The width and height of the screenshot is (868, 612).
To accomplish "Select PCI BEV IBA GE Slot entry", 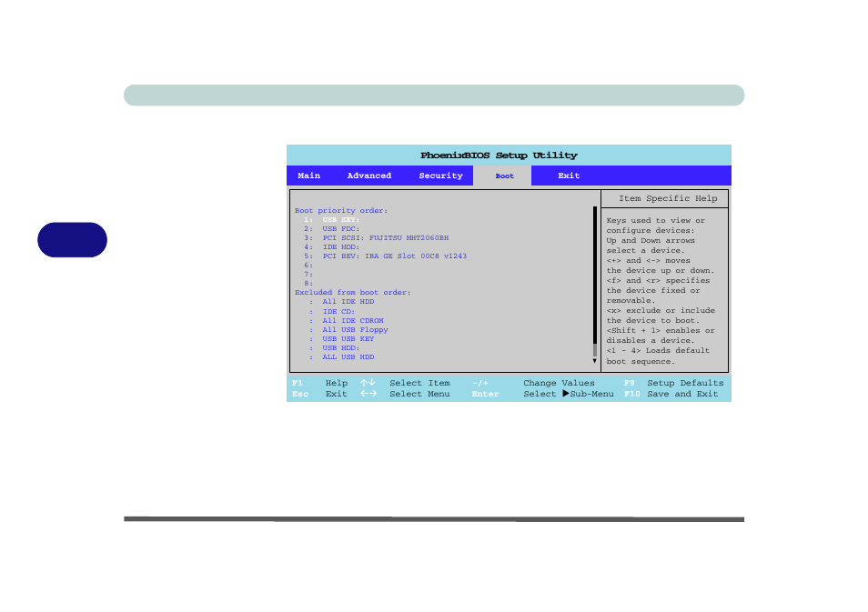I will [385, 256].
